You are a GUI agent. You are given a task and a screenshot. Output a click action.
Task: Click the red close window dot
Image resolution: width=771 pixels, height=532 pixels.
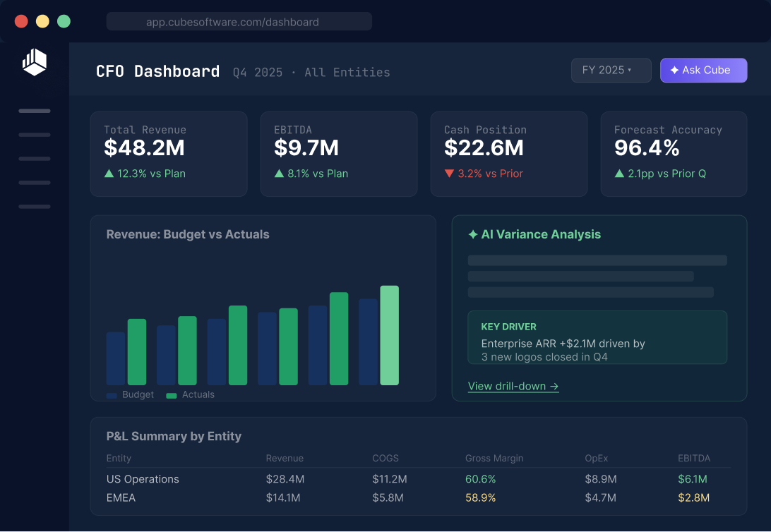tap(21, 22)
